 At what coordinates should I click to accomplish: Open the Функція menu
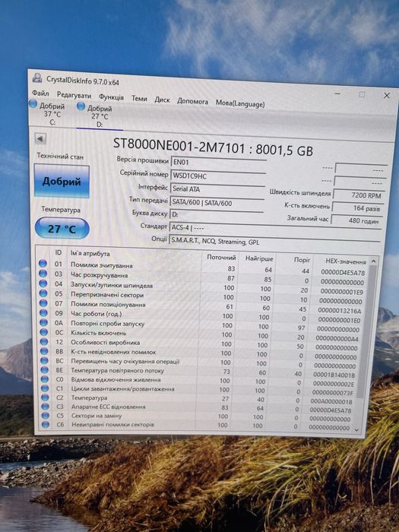click(111, 97)
